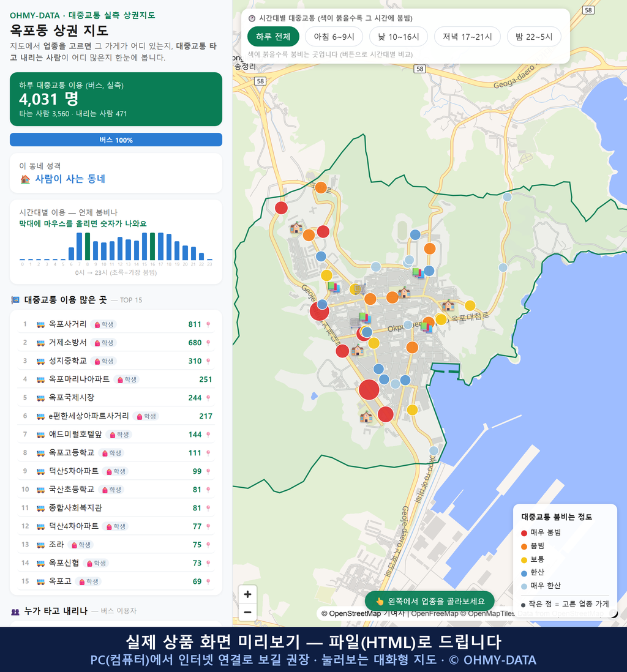Click the clock icon beside 시간대별 대중교통
Image resolution: width=627 pixels, height=672 pixels.
(252, 18)
